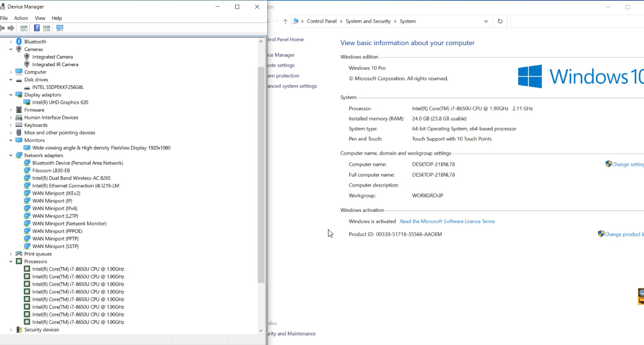The width and height of the screenshot is (644, 345).
Task: Collapse the Disk drives node
Action: [11, 79]
